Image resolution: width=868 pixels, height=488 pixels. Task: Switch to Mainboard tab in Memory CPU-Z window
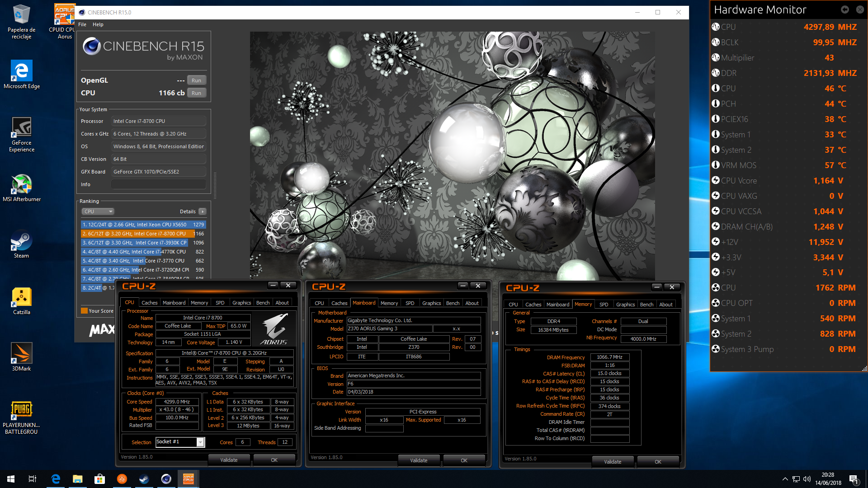coord(558,305)
